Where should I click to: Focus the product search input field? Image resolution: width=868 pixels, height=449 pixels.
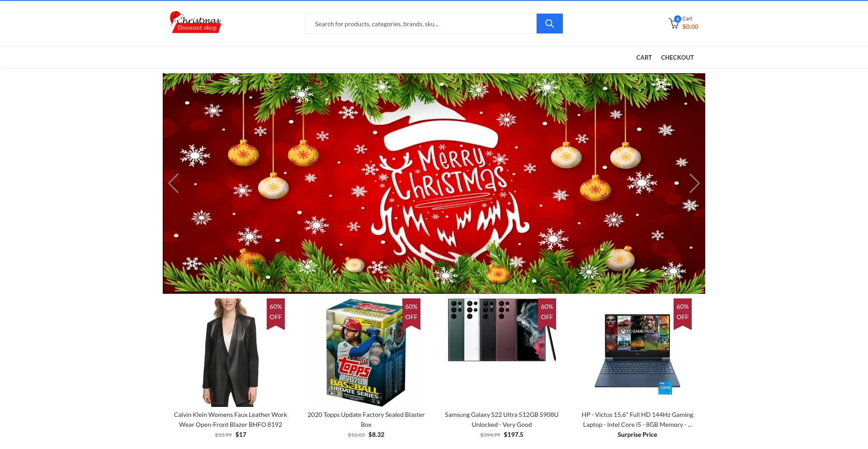pyautogui.click(x=421, y=24)
